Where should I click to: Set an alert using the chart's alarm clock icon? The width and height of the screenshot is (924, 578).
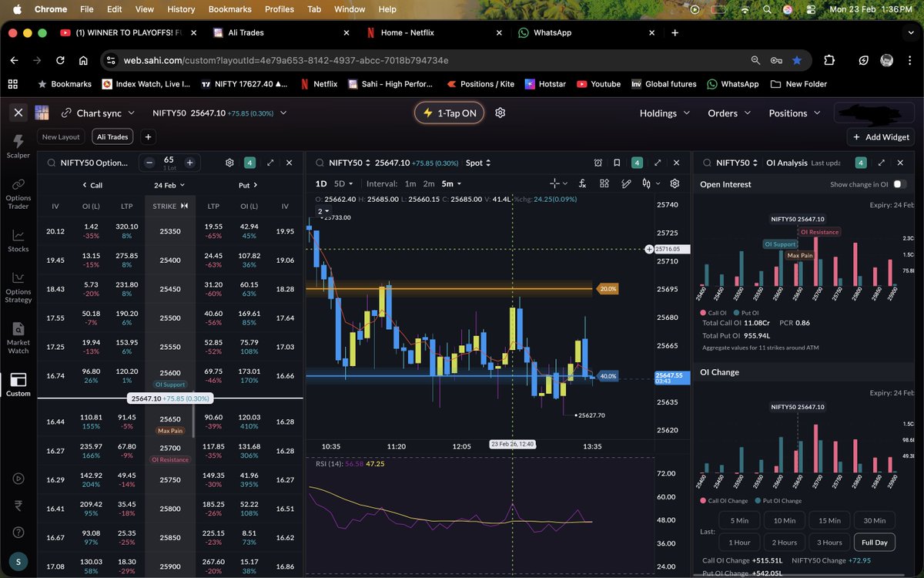pyautogui.click(x=598, y=163)
